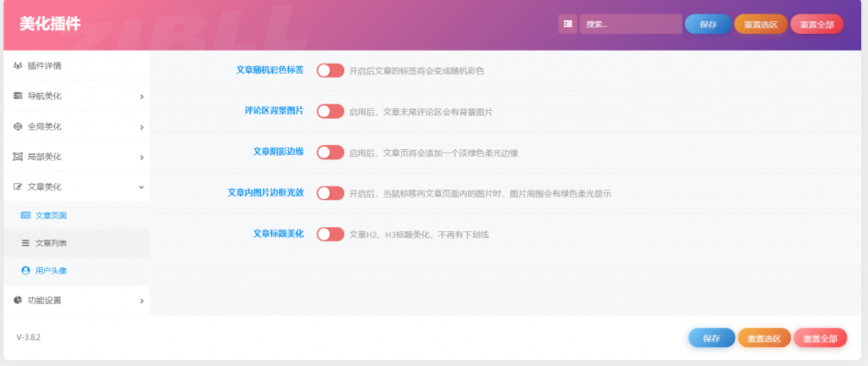Click the top 重置全部 button
Image resolution: width=868 pixels, height=366 pixels.
coord(816,25)
